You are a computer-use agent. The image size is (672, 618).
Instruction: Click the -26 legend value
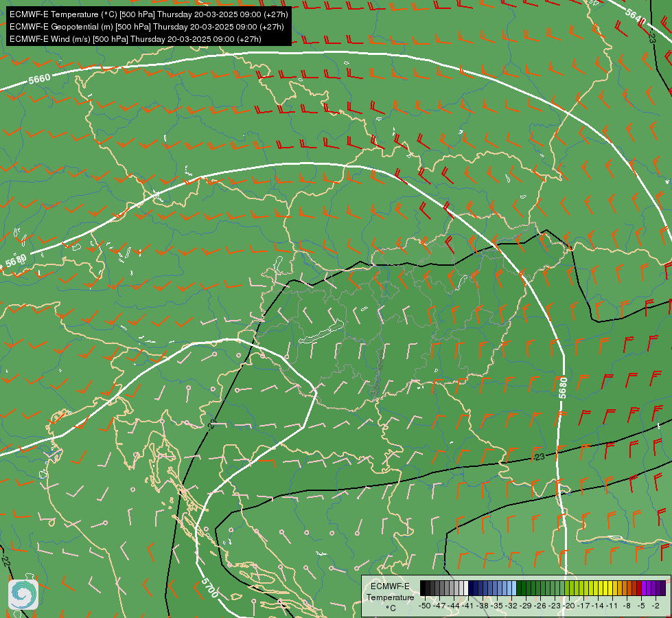540,606
